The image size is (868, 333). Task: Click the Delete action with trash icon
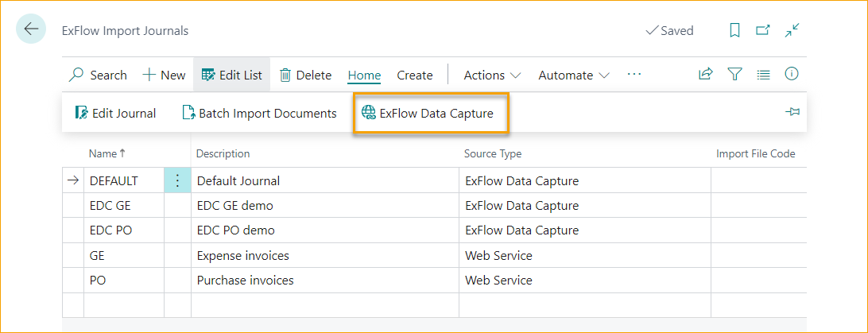tap(305, 76)
